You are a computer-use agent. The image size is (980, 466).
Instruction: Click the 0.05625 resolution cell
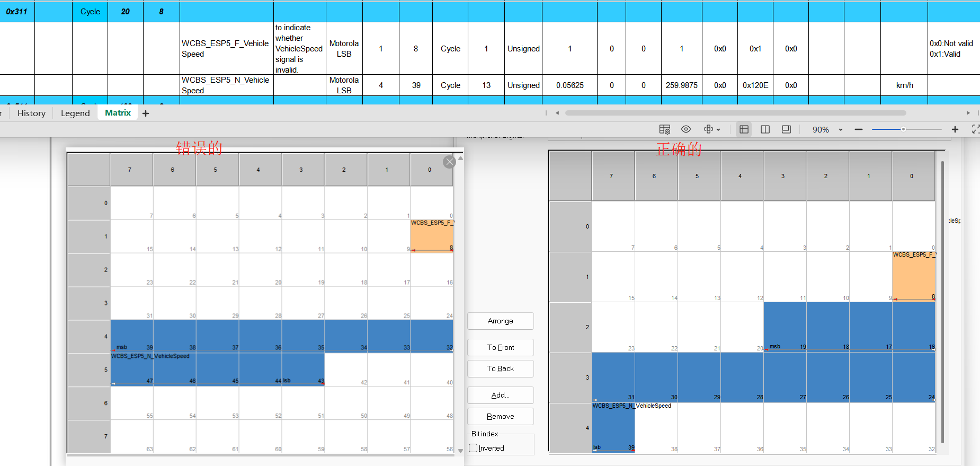[570, 85]
